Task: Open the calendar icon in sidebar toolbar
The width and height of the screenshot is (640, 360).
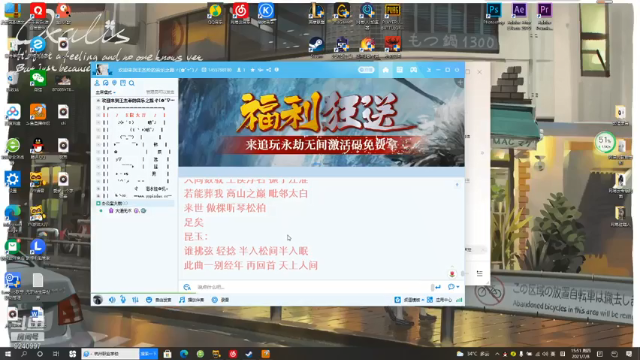Action: pos(123,83)
